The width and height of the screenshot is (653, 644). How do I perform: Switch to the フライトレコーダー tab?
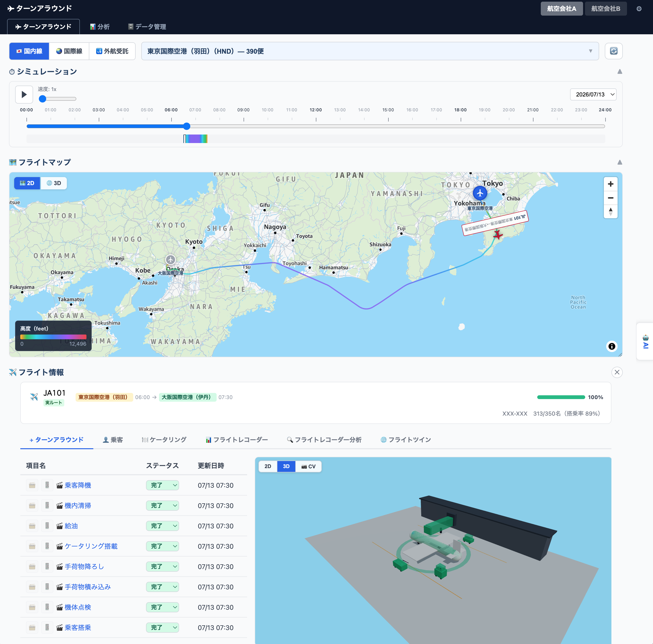click(236, 440)
